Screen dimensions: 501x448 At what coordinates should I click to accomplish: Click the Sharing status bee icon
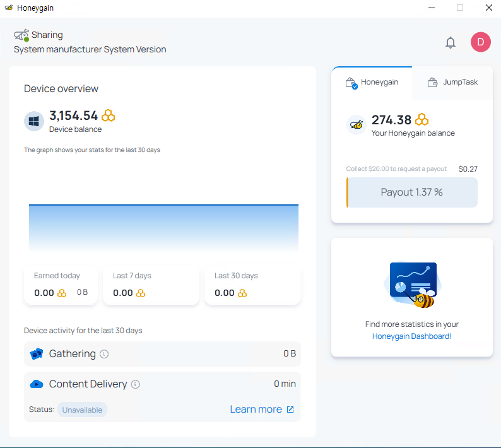coord(21,35)
